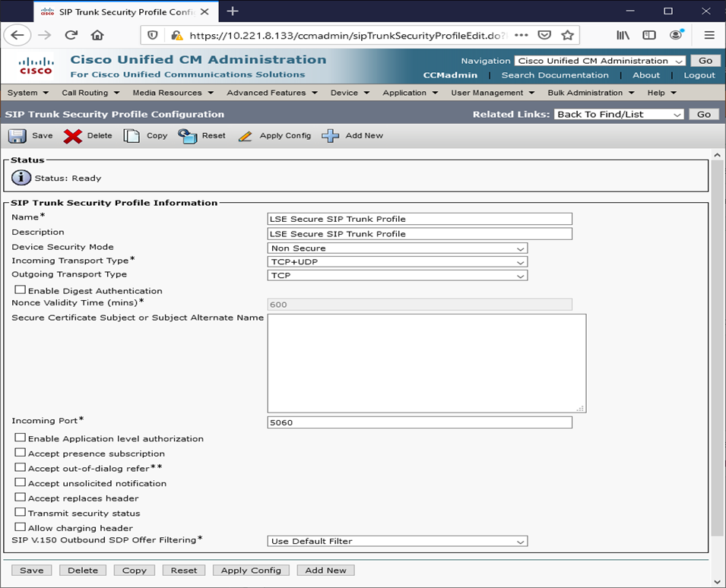
Task: Check Accept presence subscription
Action: click(x=21, y=454)
